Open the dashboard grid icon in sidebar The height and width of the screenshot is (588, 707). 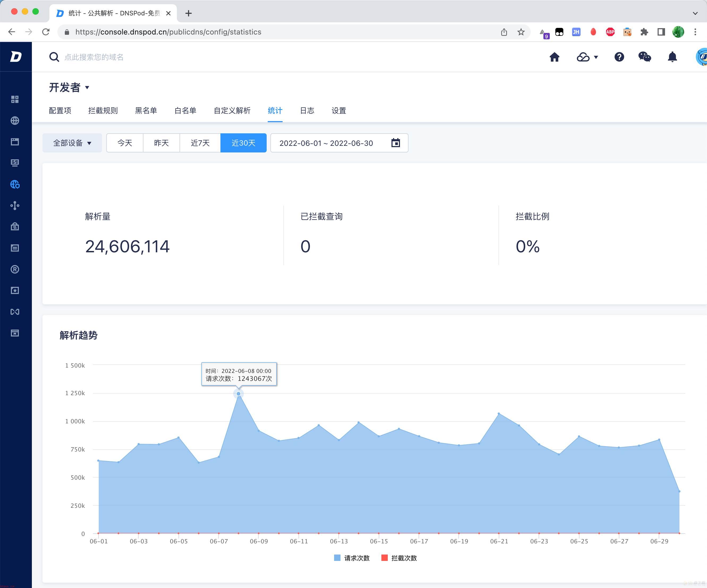pyautogui.click(x=15, y=99)
